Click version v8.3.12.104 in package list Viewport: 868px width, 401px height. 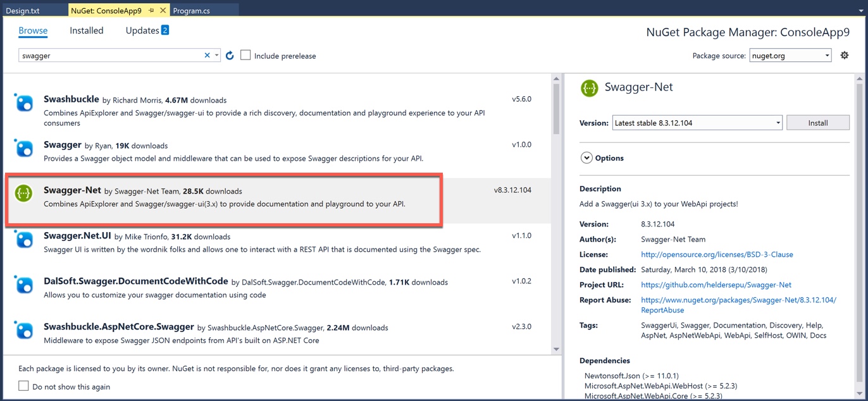pos(512,190)
